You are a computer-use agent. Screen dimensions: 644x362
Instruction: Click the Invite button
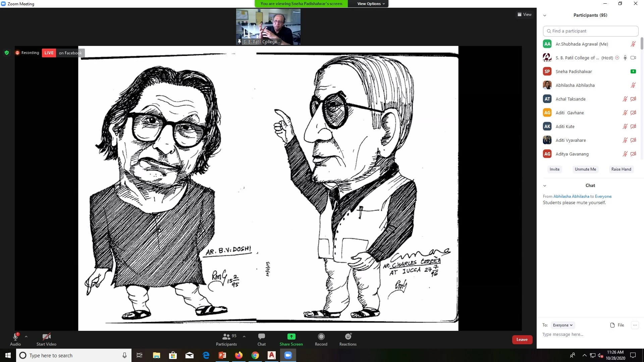[x=554, y=169]
